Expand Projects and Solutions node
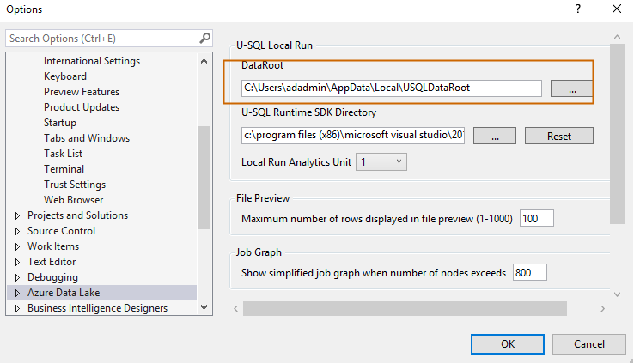Viewport: 634px width, 364px height. [17, 216]
